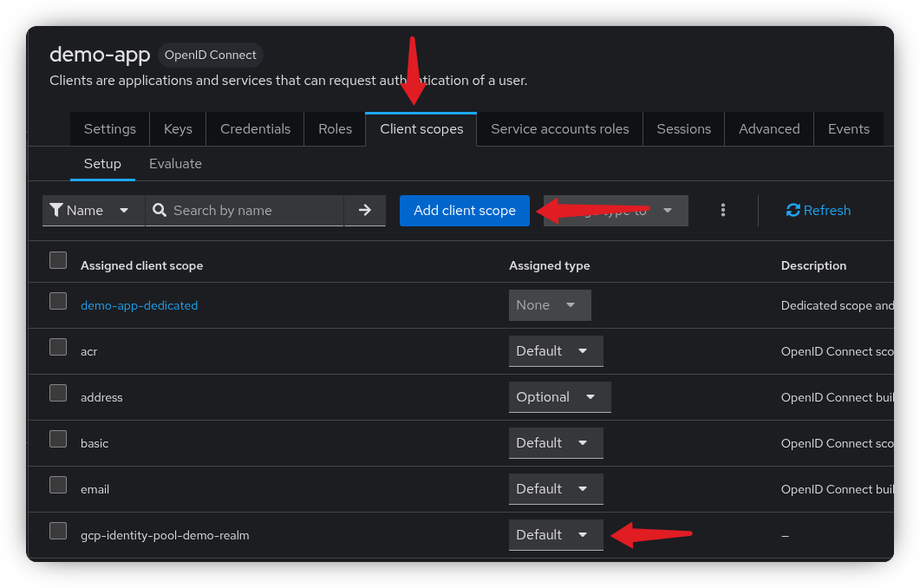Open the kebab three-dots menu
Screen dimensions: 920x588
tap(723, 210)
